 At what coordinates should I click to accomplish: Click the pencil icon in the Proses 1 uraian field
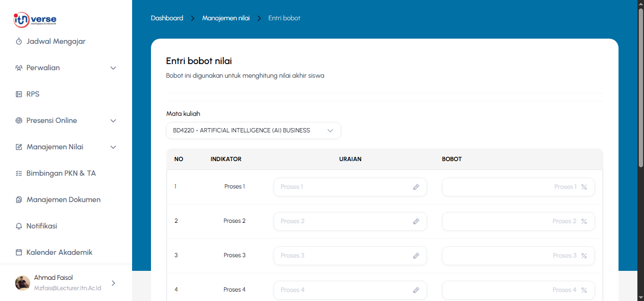416,187
